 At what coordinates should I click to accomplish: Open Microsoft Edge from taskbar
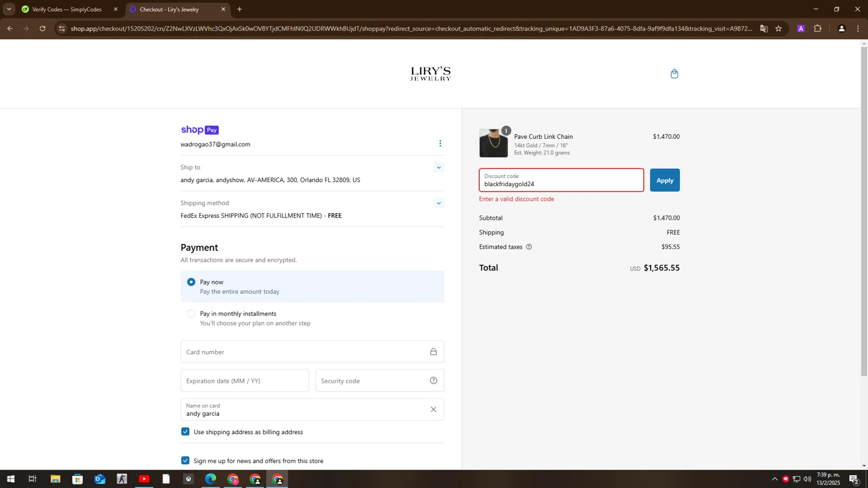[x=211, y=479]
